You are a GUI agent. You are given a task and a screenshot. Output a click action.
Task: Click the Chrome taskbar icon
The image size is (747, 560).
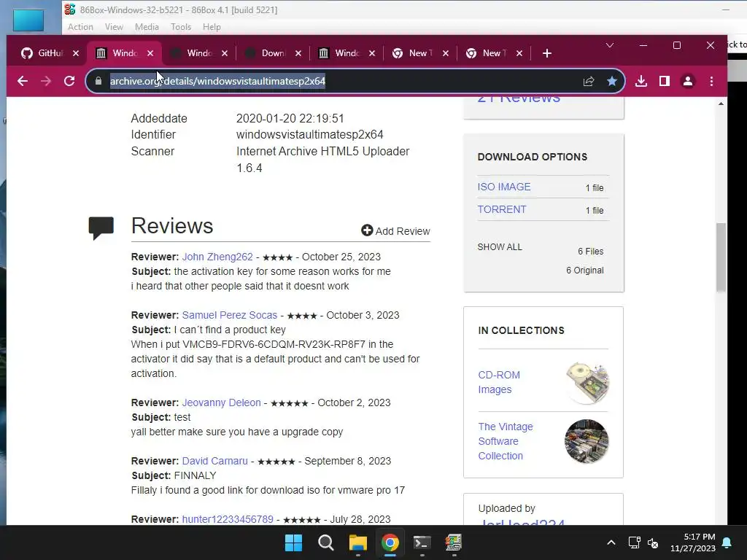tap(390, 542)
